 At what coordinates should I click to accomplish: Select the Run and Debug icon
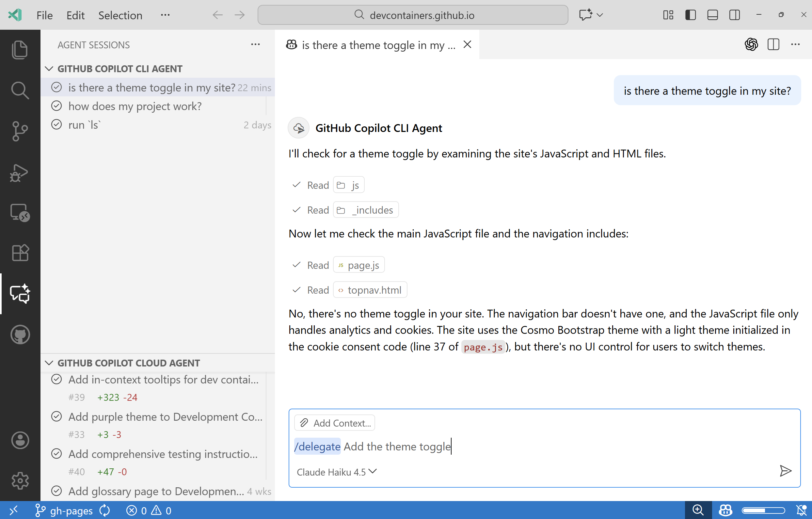point(20,173)
